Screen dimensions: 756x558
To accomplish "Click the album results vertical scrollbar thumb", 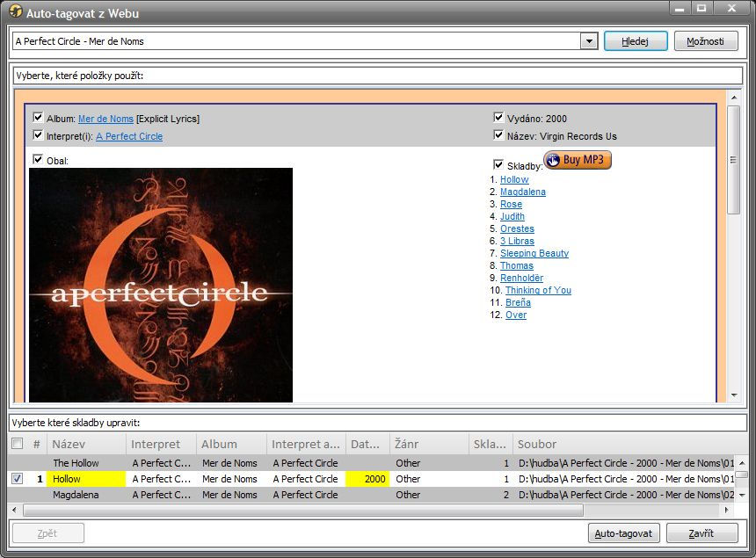I will [x=733, y=160].
